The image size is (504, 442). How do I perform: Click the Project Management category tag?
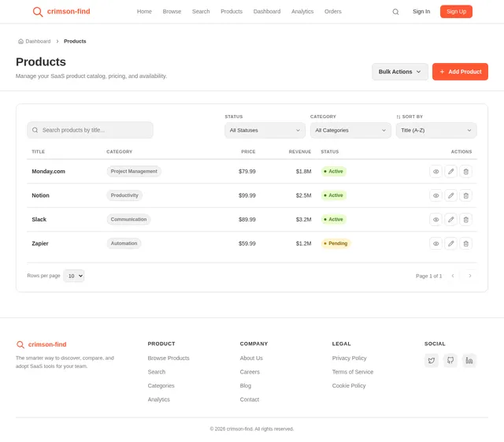134,172
